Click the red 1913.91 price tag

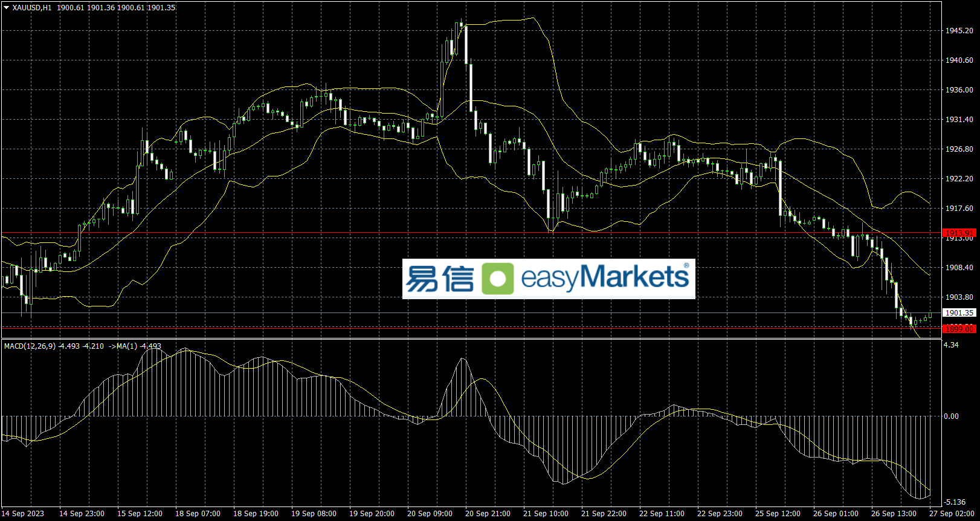959,233
